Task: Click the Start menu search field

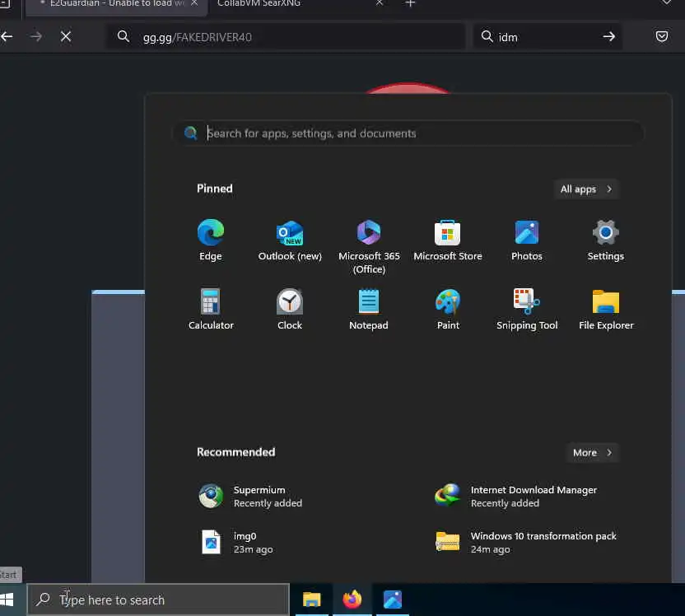Action: click(408, 133)
